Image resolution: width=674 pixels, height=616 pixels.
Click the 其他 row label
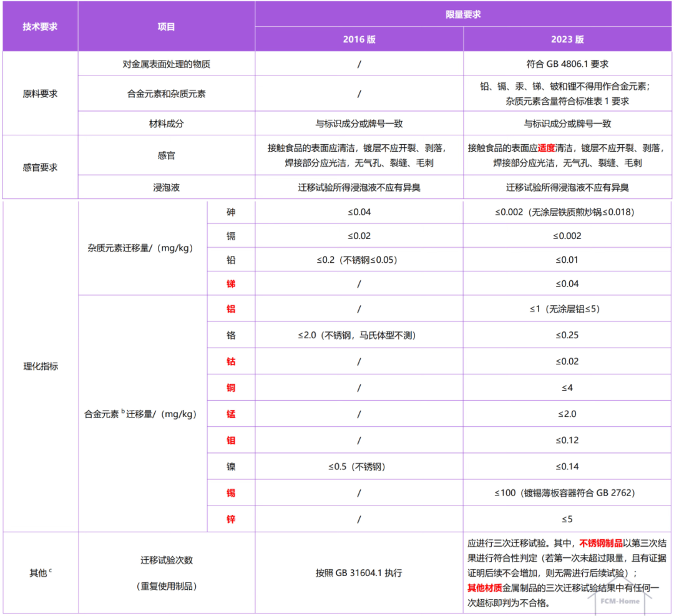39,571
